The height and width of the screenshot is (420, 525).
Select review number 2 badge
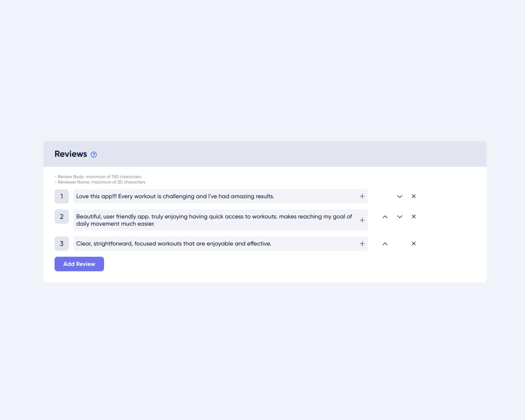pyautogui.click(x=62, y=217)
